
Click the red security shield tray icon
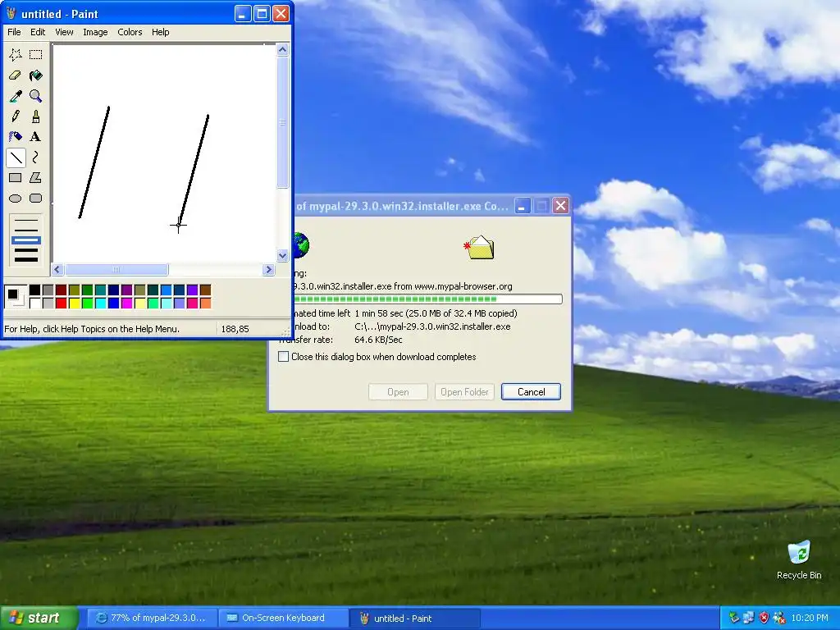point(764,619)
